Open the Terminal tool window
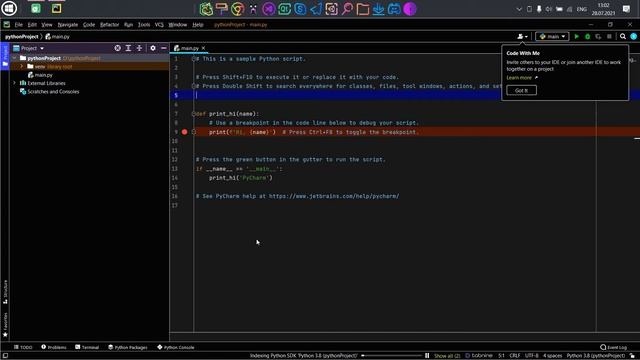 coord(87,347)
